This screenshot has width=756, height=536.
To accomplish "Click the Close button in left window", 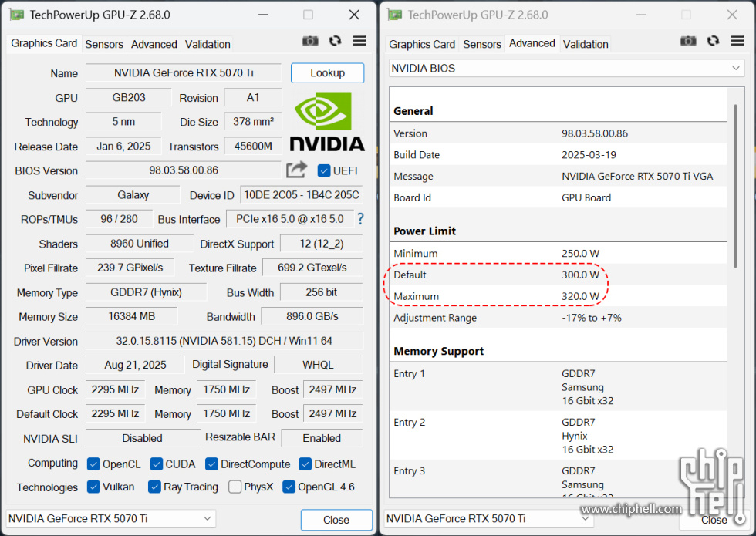I will pos(336,520).
